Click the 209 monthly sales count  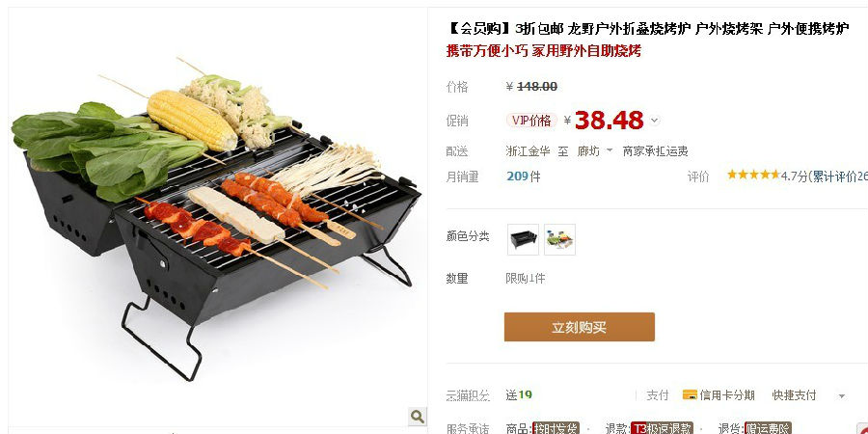coord(517,176)
